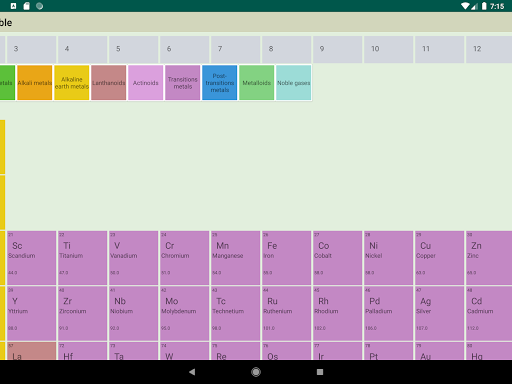512x384 pixels.
Task: Open the Yttrium (Y) element tile
Action: [32, 313]
